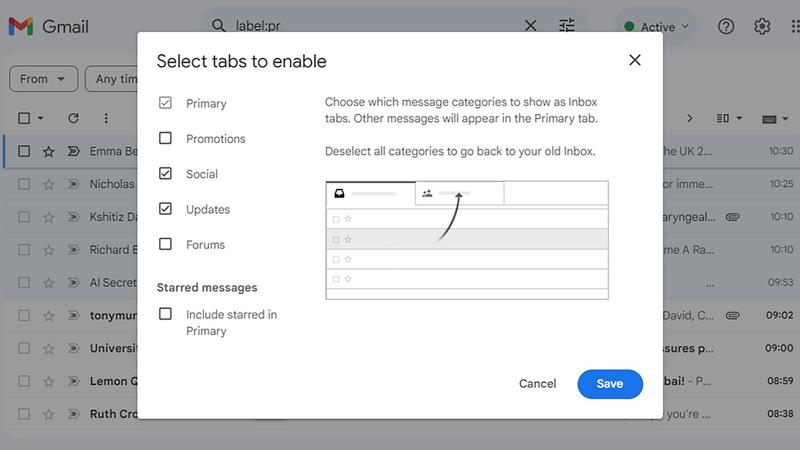Click Cancel to dismiss the dialog
Screen dimensions: 800x450
pyautogui.click(x=537, y=384)
